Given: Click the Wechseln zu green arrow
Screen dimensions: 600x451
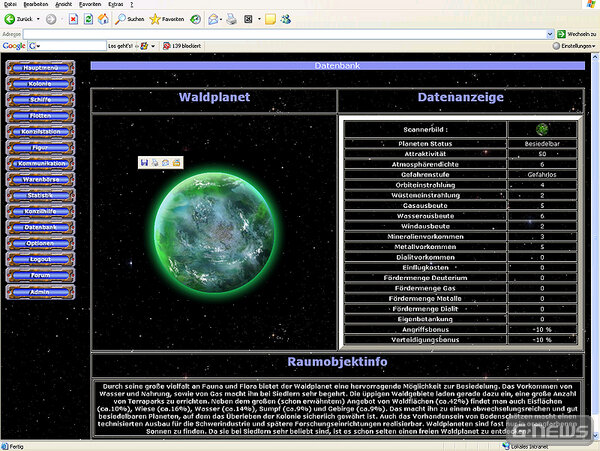Looking at the screenshot, I should pyautogui.click(x=561, y=34).
